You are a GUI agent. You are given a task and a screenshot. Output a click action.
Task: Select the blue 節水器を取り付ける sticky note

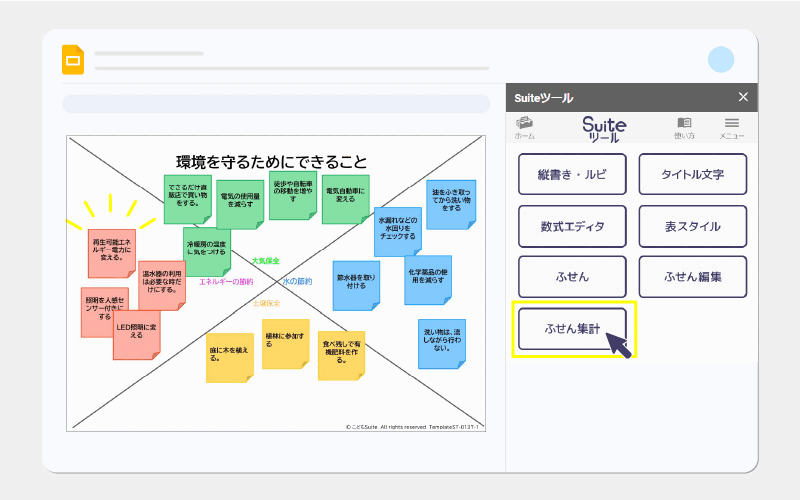pyautogui.click(x=357, y=282)
